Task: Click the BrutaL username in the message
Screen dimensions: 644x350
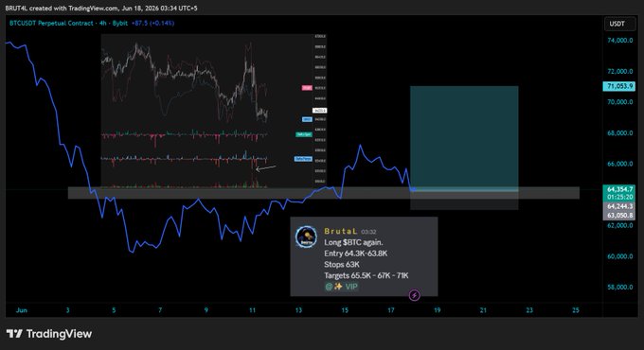Action: coord(341,232)
